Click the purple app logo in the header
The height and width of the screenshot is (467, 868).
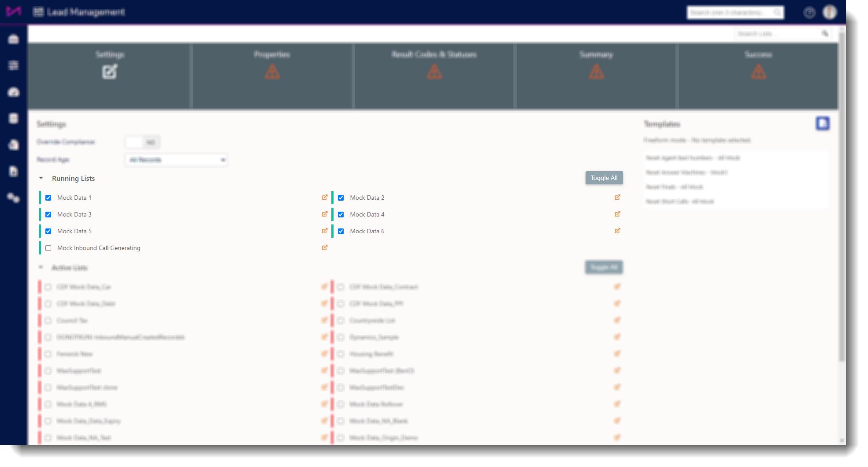[14, 11]
